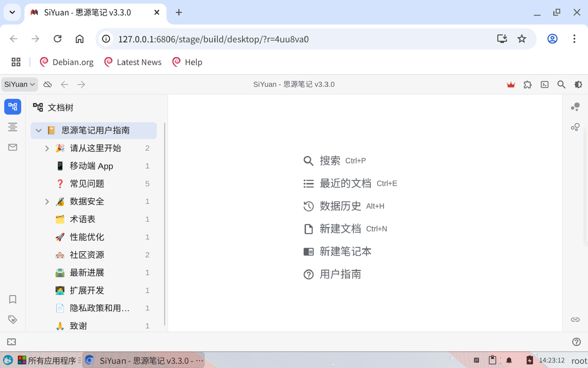The image size is (588, 368).
Task: Toggle the sync cloud icon next to SiYuan
Action: click(47, 84)
